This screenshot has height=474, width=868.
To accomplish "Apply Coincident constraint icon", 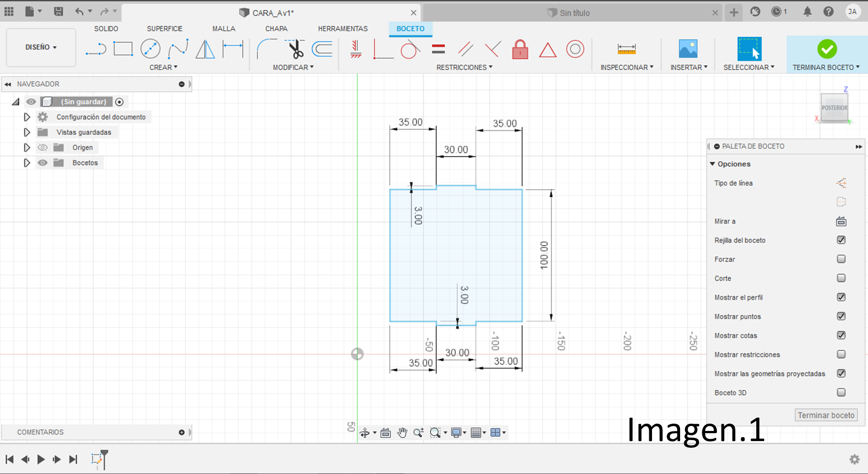I will pos(493,49).
